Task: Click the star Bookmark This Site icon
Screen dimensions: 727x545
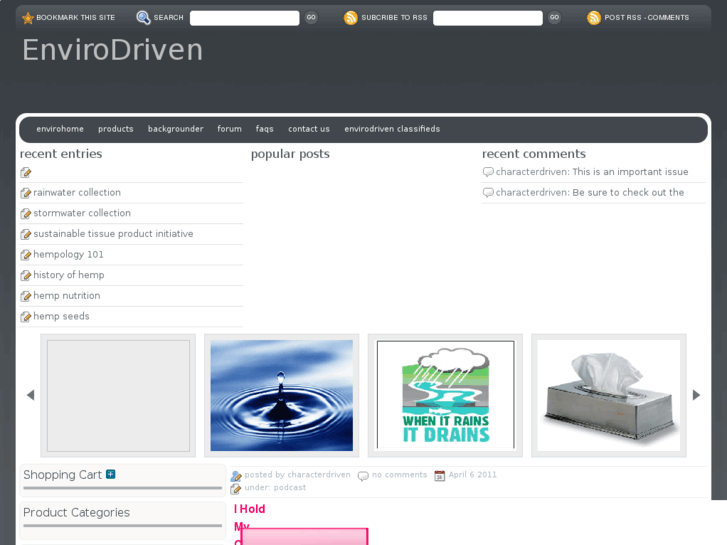Action: click(x=27, y=18)
